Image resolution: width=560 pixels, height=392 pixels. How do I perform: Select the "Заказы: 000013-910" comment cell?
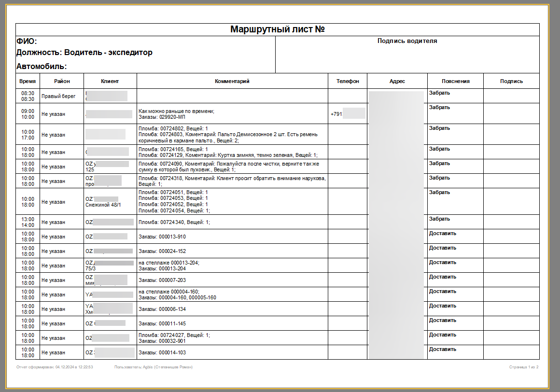click(162, 237)
